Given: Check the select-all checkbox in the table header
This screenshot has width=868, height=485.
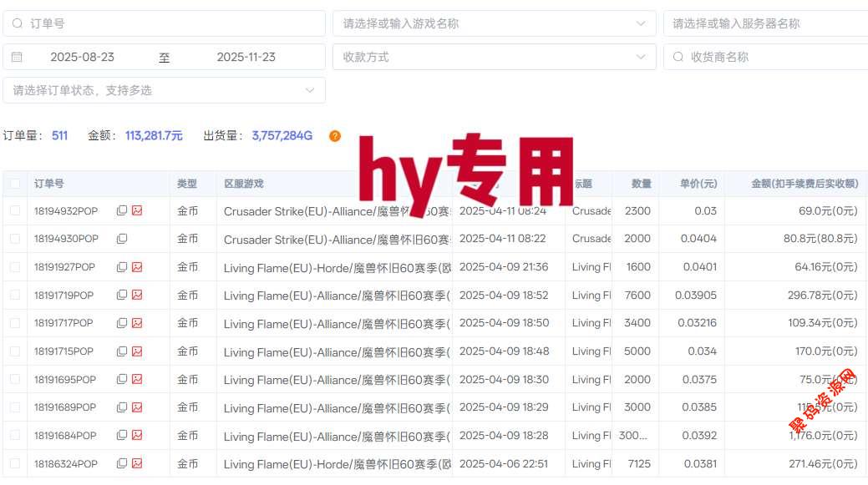Looking at the screenshot, I should pyautogui.click(x=14, y=183).
